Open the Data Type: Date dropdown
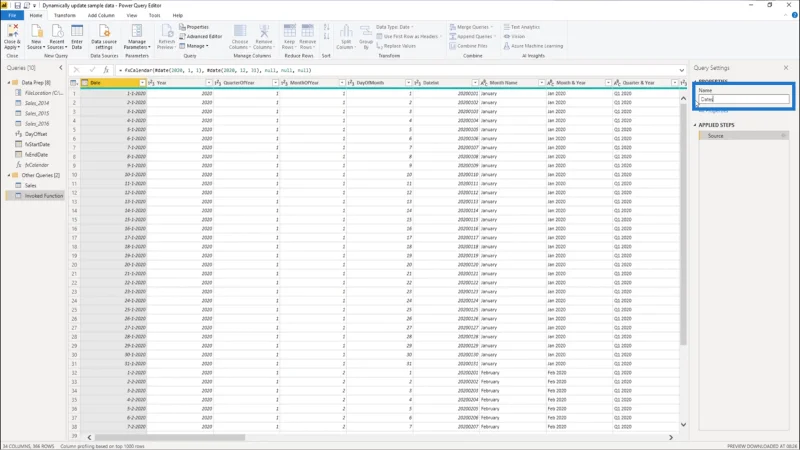This screenshot has width=800, height=450. coord(394,27)
